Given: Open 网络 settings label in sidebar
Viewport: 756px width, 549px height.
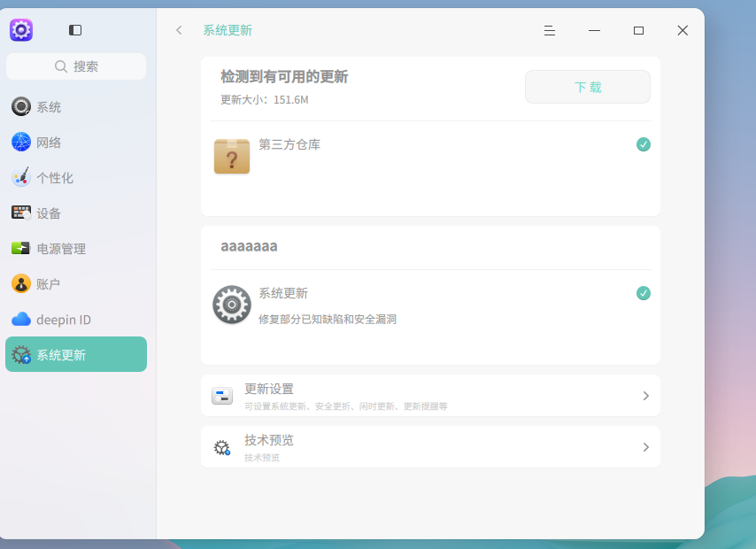Looking at the screenshot, I should click(49, 143).
